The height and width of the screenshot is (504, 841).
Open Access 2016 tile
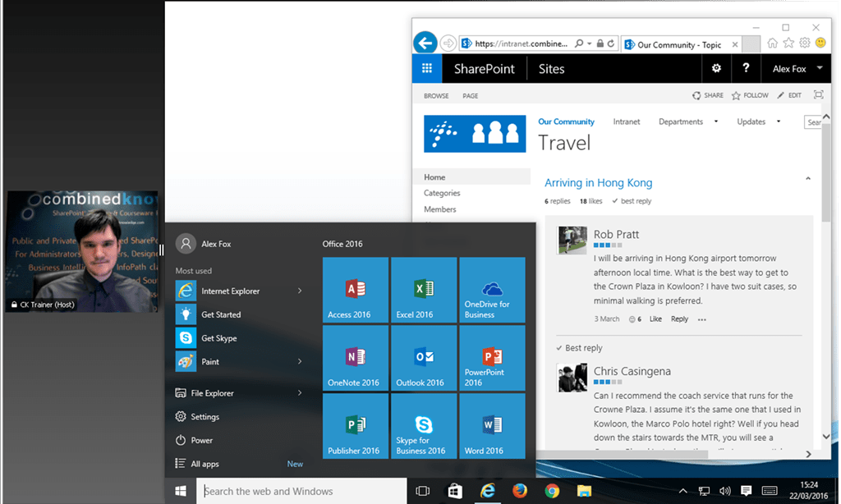pos(355,290)
